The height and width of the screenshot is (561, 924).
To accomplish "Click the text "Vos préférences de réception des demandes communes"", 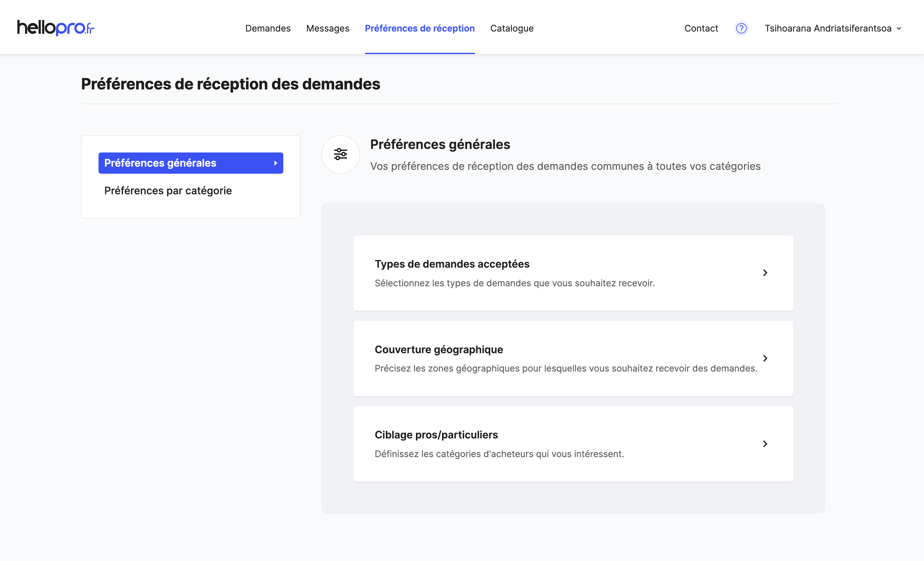I will [507, 166].
